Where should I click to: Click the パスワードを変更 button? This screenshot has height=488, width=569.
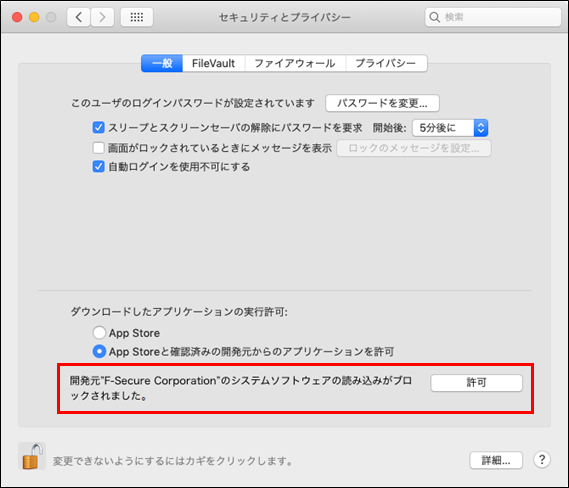click(382, 103)
